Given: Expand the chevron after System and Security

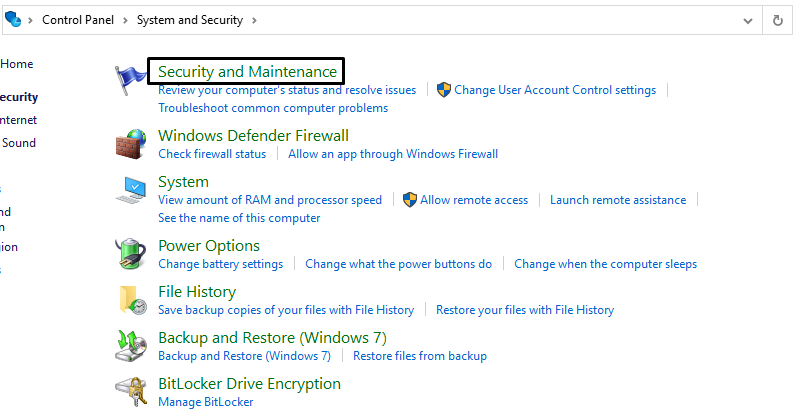Looking at the screenshot, I should click(x=255, y=19).
